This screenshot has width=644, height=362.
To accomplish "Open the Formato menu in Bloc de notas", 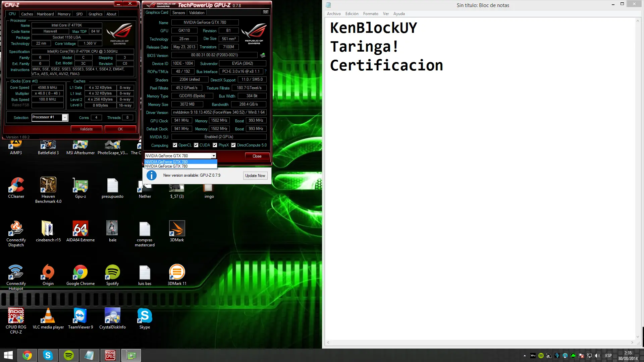I will click(371, 14).
